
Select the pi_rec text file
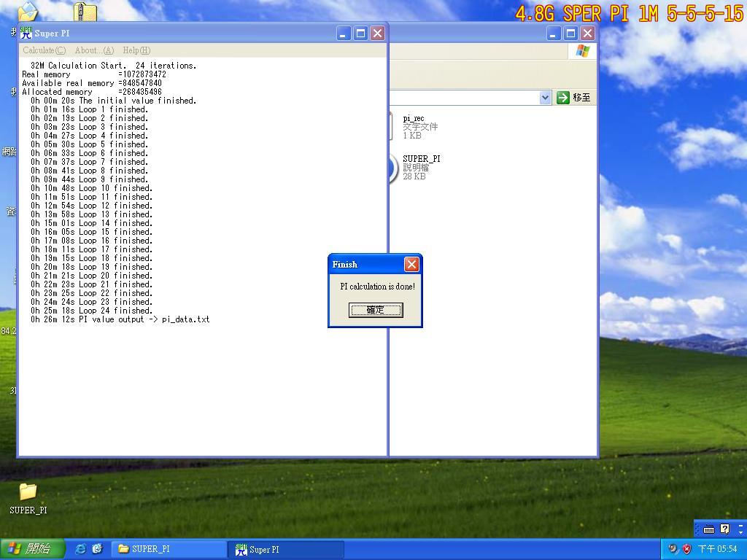click(419, 127)
